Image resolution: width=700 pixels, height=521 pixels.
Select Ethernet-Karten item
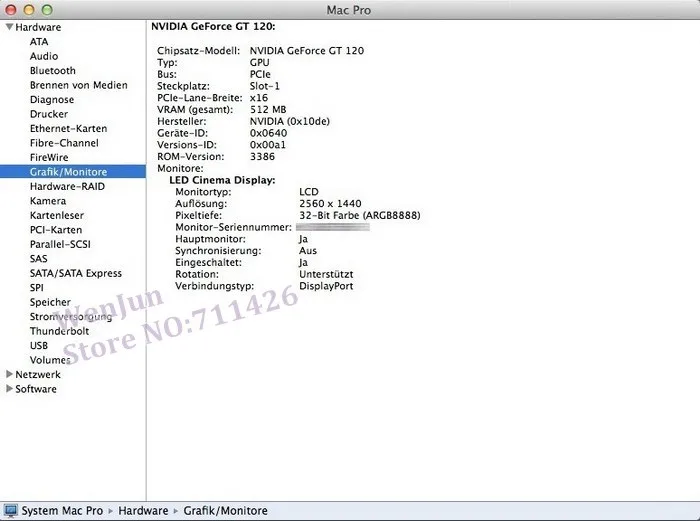[68, 129]
